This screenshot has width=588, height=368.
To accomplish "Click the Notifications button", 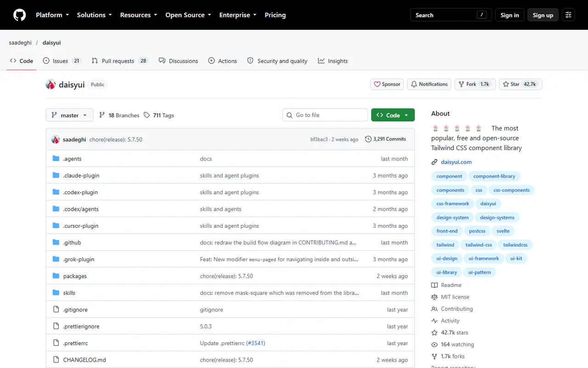I will click(x=429, y=84).
